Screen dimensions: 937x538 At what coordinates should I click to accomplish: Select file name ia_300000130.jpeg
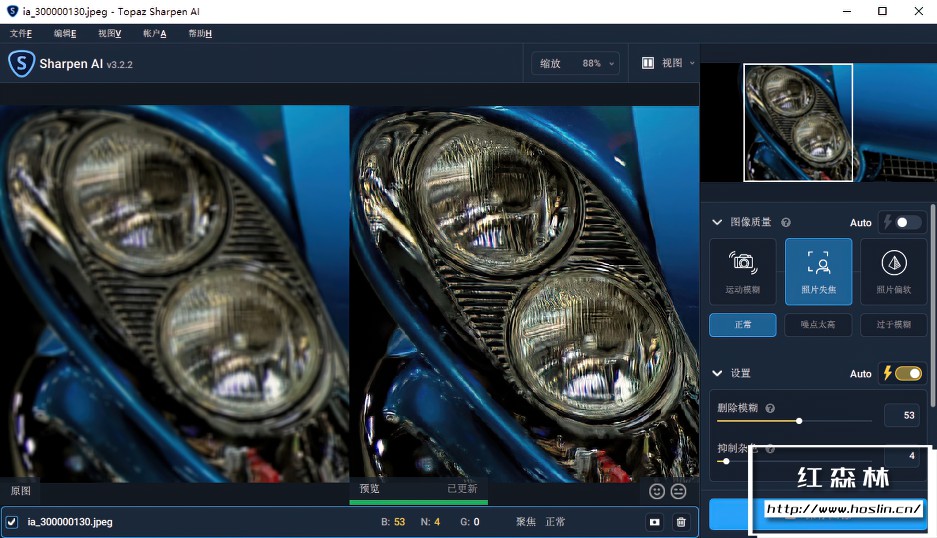[x=70, y=522]
